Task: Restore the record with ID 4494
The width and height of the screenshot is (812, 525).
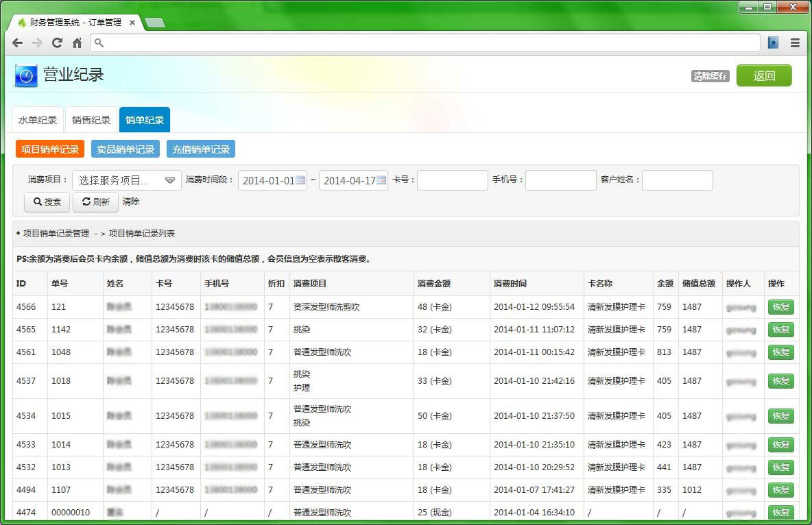Action: coord(781,490)
